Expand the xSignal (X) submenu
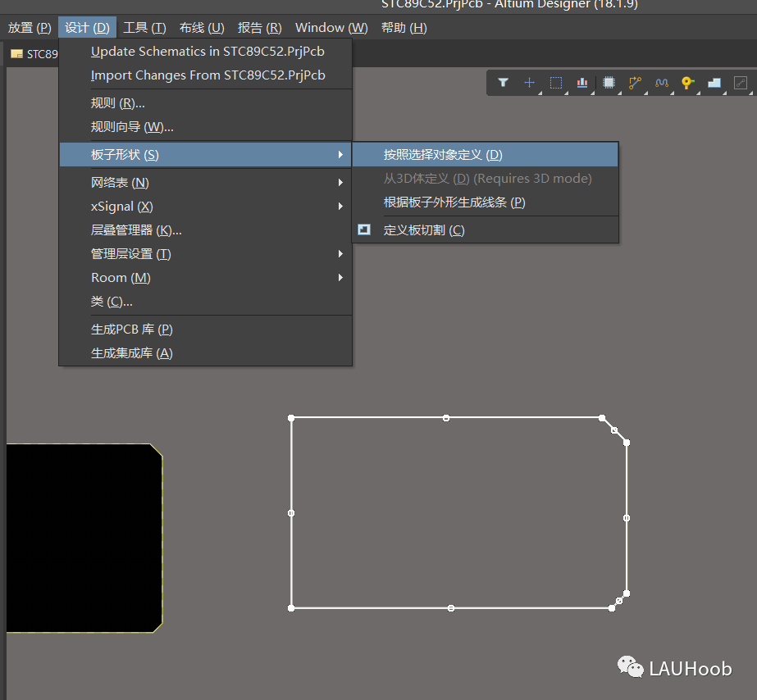The image size is (757, 700). click(206, 207)
